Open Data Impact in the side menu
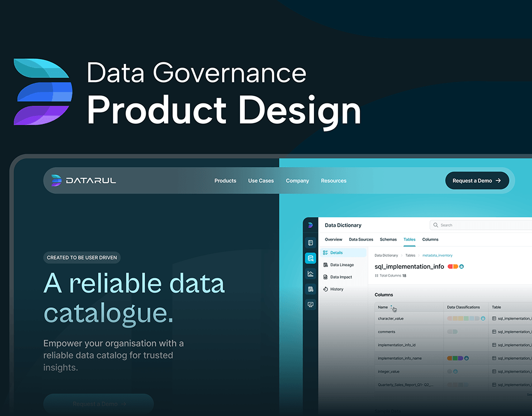This screenshot has width=532, height=416. (x=341, y=277)
